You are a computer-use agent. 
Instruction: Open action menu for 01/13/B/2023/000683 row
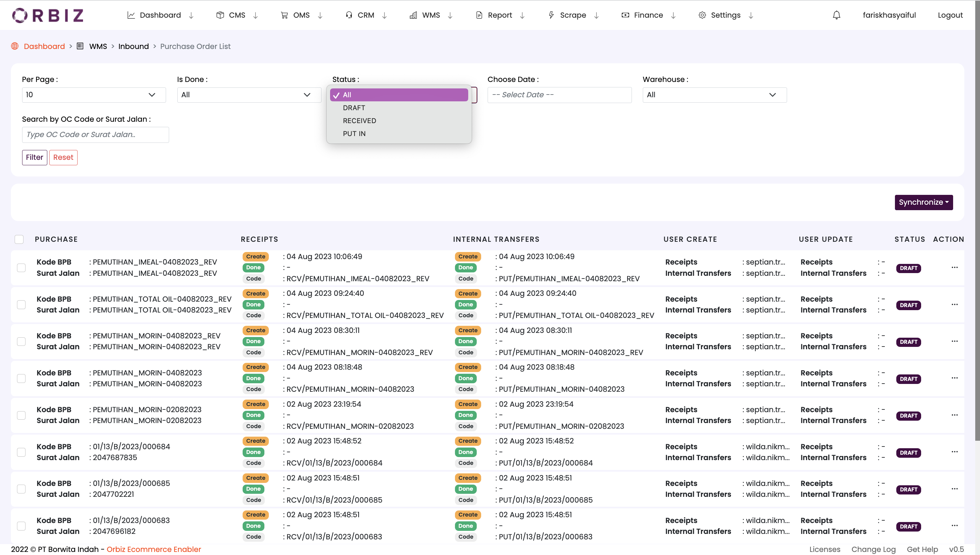954,526
